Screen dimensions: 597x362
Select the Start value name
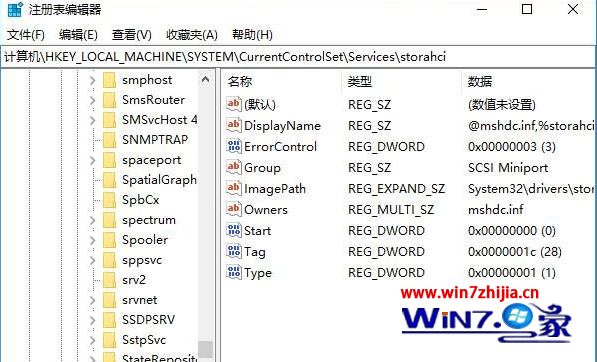point(257,231)
